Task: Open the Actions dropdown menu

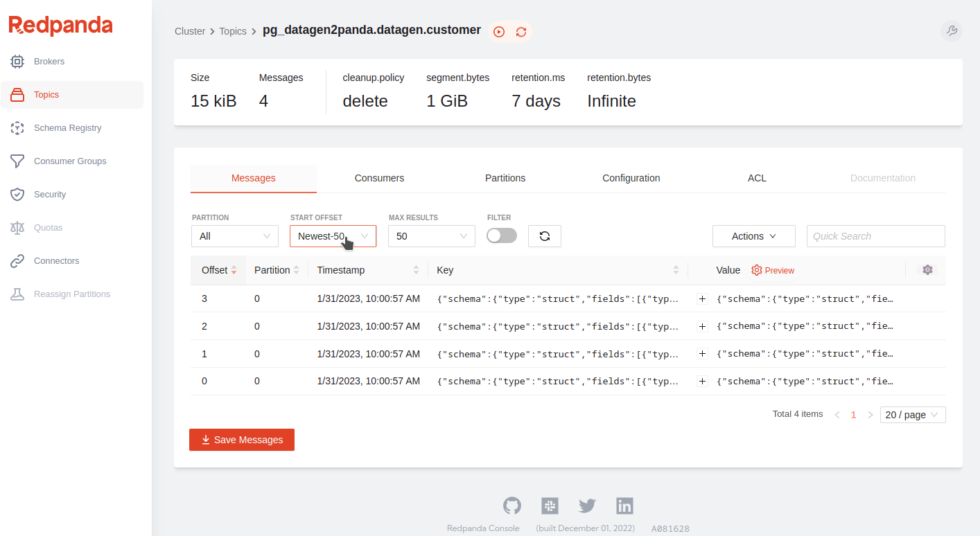Action: tap(754, 236)
